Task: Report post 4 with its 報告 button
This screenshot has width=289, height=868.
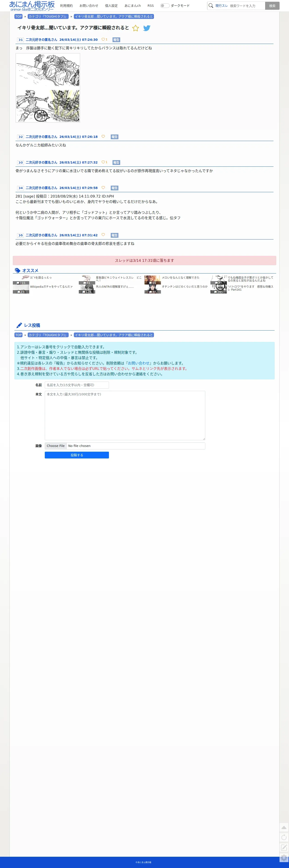Action: (x=115, y=188)
